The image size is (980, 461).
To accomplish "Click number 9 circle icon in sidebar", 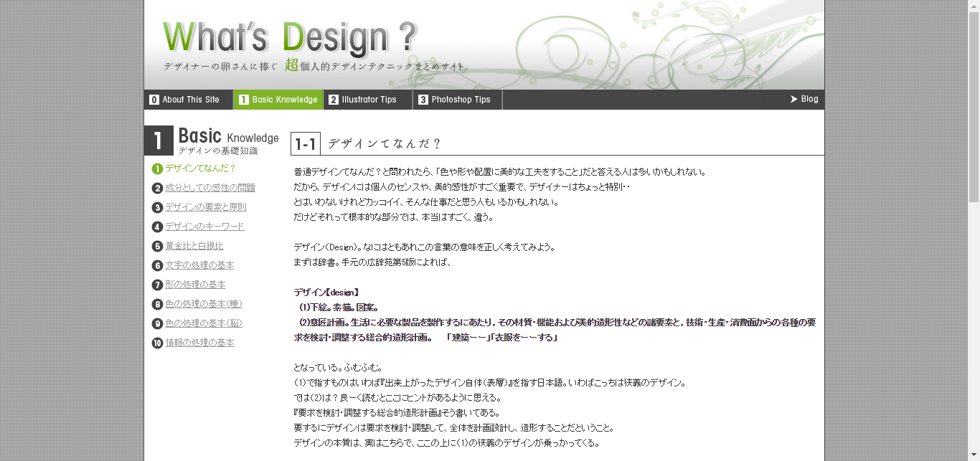I will click(157, 323).
